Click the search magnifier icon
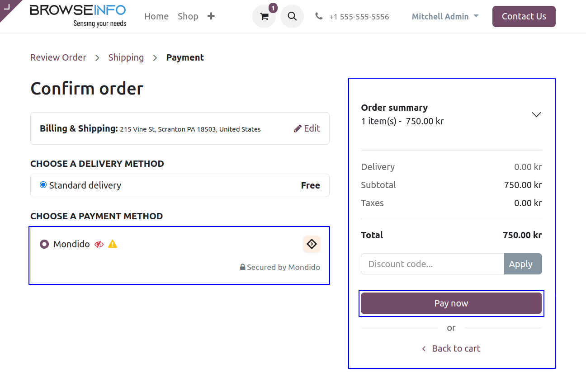Viewport: 586px width, 392px height. pos(292,17)
